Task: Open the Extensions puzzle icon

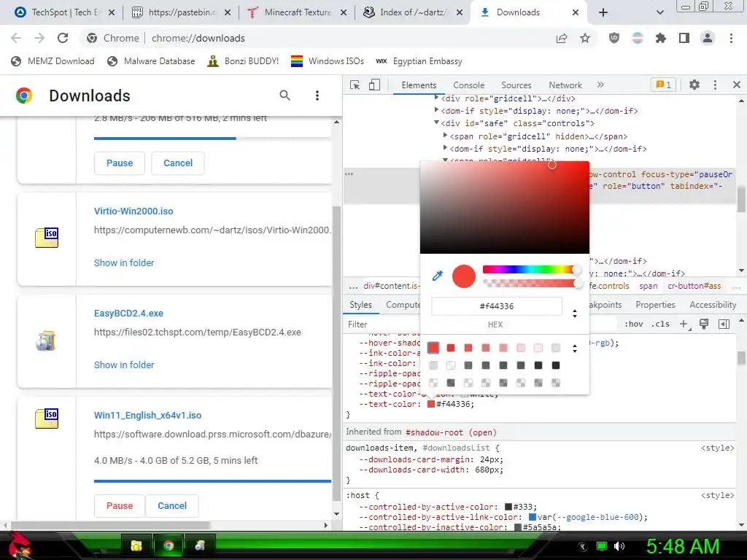Action: [661, 38]
